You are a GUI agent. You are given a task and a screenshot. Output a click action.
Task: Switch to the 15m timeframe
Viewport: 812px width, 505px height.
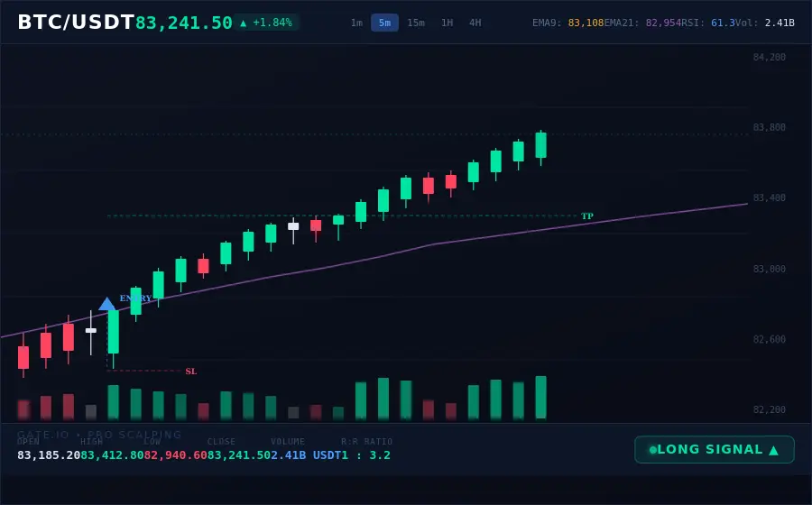[416, 23]
